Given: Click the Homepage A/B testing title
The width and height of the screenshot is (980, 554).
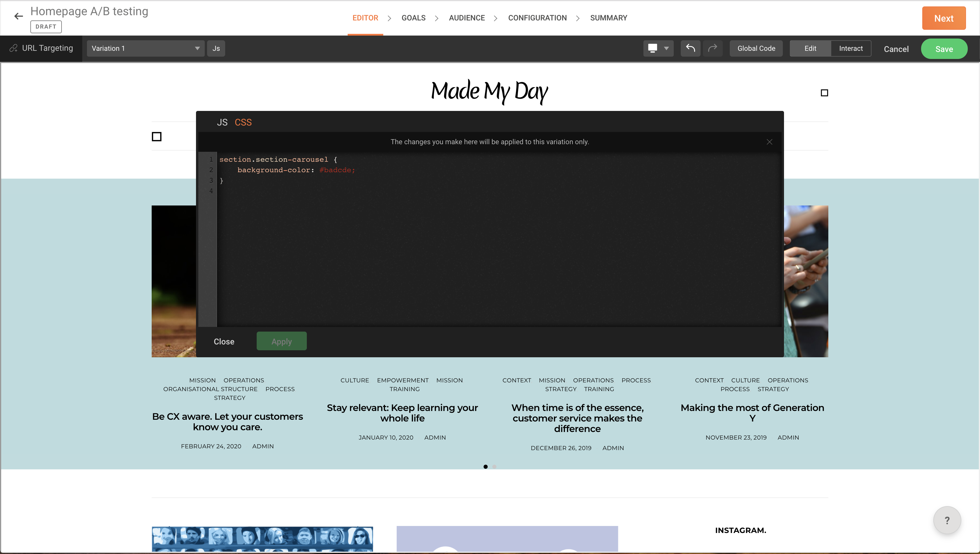Looking at the screenshot, I should (x=89, y=11).
